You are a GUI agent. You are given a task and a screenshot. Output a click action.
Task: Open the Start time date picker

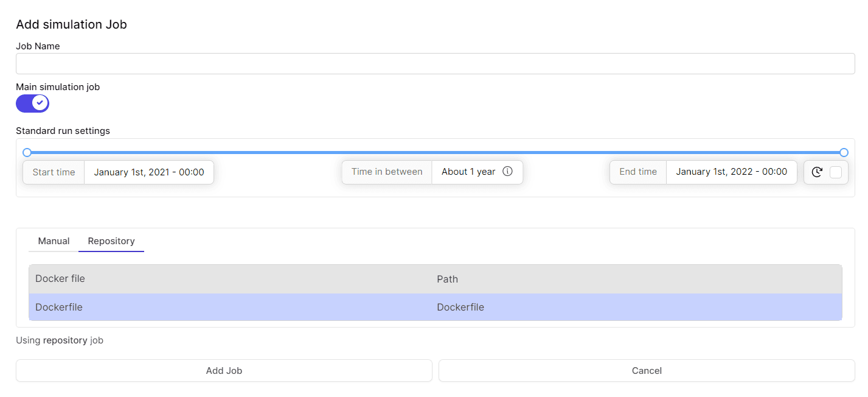[149, 172]
